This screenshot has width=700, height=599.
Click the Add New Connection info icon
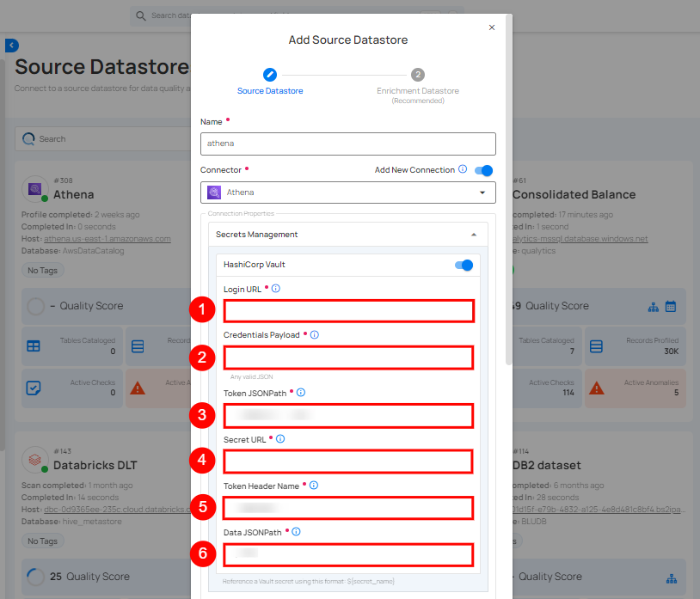point(463,170)
